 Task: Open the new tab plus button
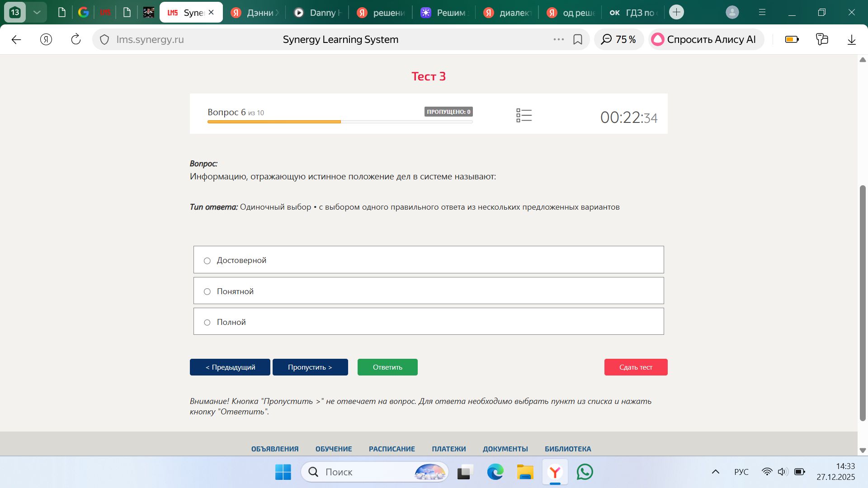676,12
